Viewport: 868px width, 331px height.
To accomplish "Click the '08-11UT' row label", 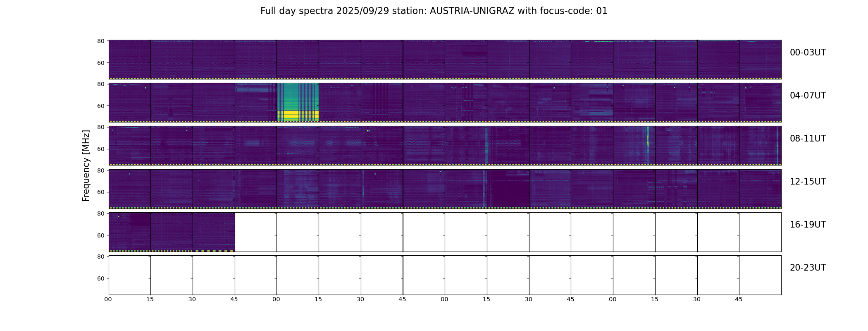I will (808, 139).
